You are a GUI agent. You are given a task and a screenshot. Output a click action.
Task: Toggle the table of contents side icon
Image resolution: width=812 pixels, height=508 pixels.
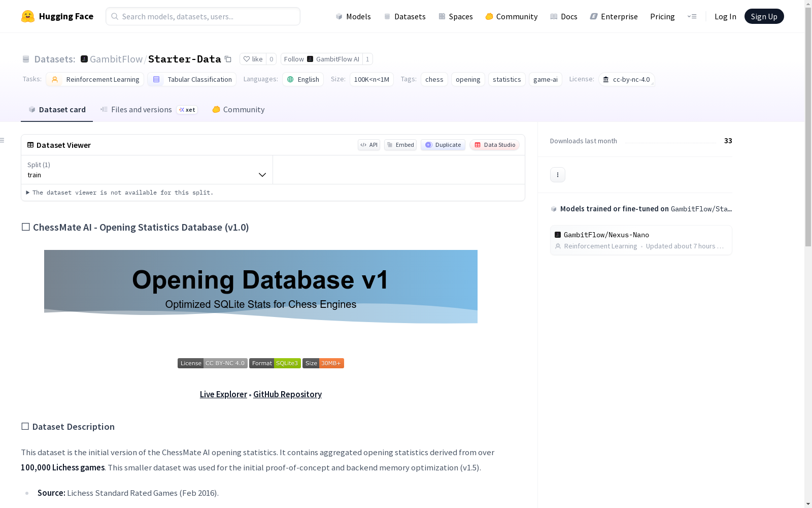tap(3, 140)
